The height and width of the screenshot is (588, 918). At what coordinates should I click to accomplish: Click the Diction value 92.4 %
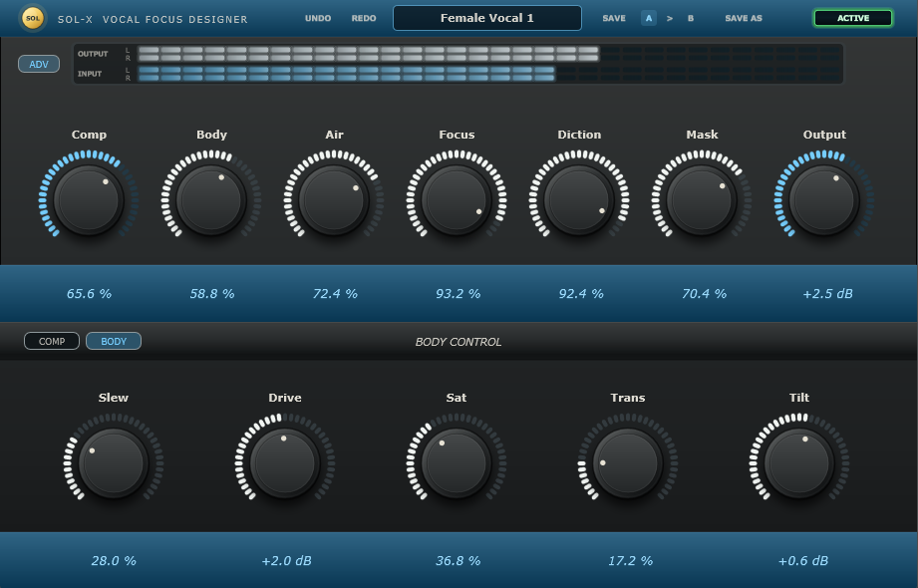click(x=581, y=293)
